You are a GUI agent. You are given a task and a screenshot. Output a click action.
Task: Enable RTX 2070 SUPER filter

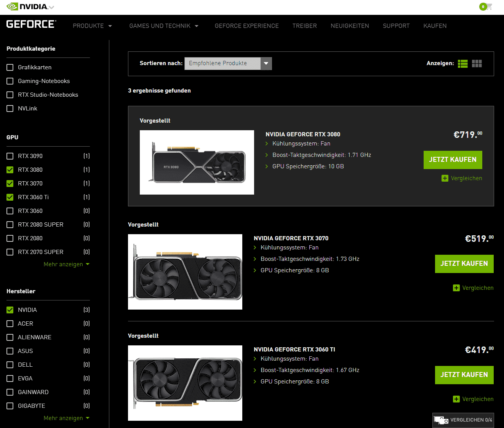(x=10, y=252)
